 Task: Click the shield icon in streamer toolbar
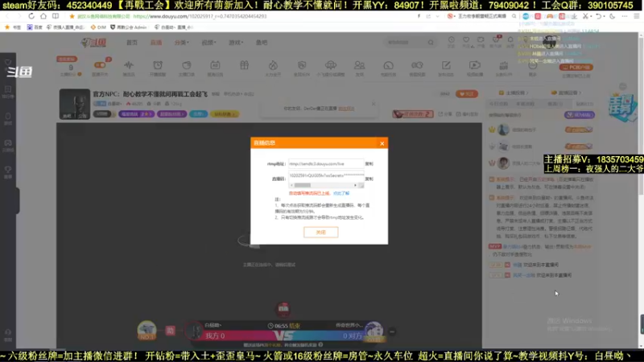(302, 65)
